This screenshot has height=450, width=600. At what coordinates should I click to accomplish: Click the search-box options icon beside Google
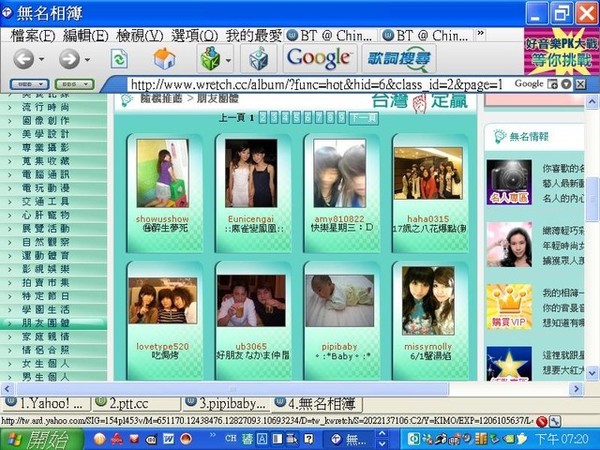[552, 84]
